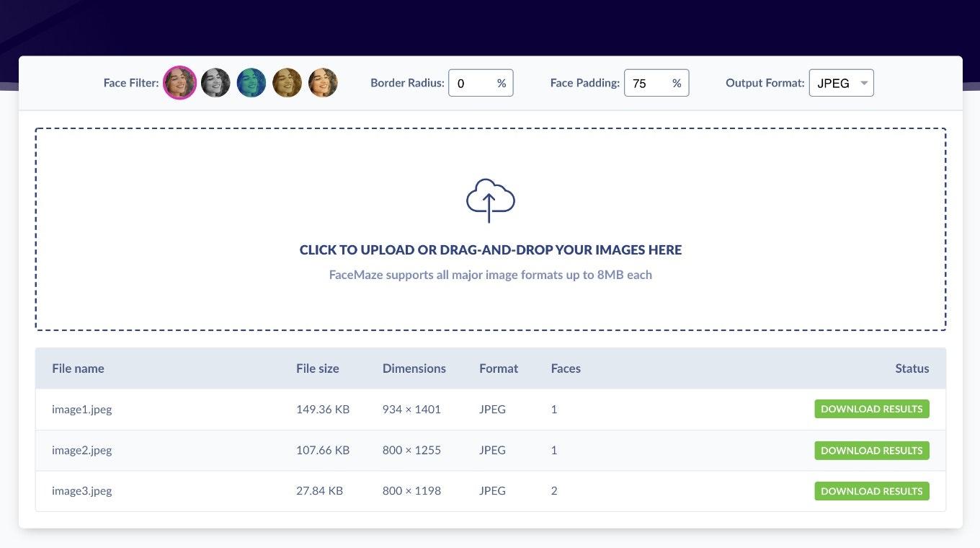Download results for image3.jpeg
The height and width of the screenshot is (548, 980).
point(871,491)
